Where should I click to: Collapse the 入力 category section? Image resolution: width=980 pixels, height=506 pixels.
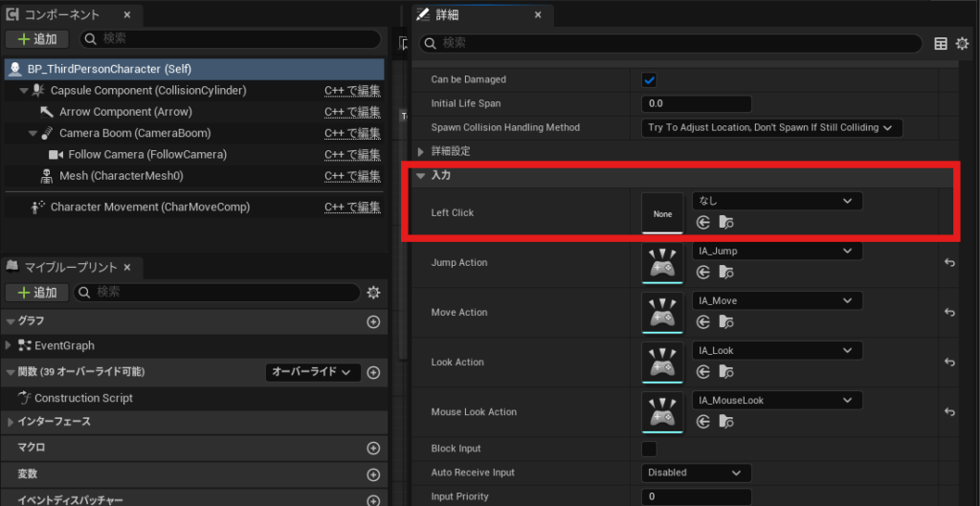(x=421, y=176)
